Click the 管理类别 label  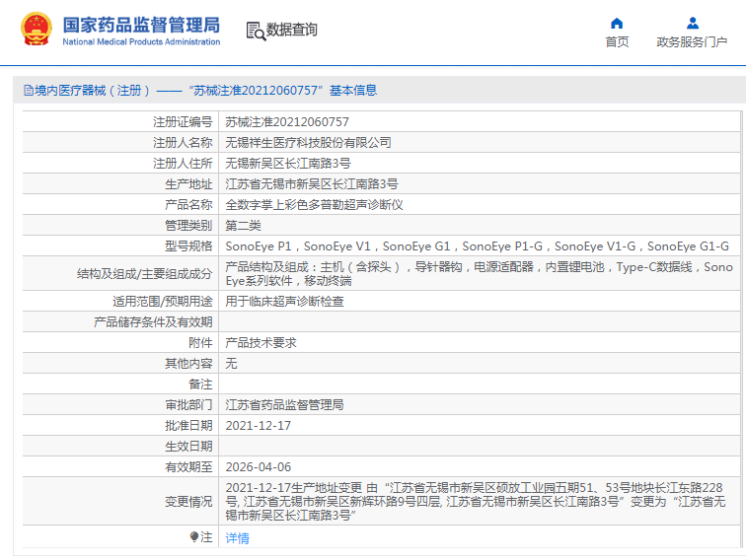click(x=188, y=226)
